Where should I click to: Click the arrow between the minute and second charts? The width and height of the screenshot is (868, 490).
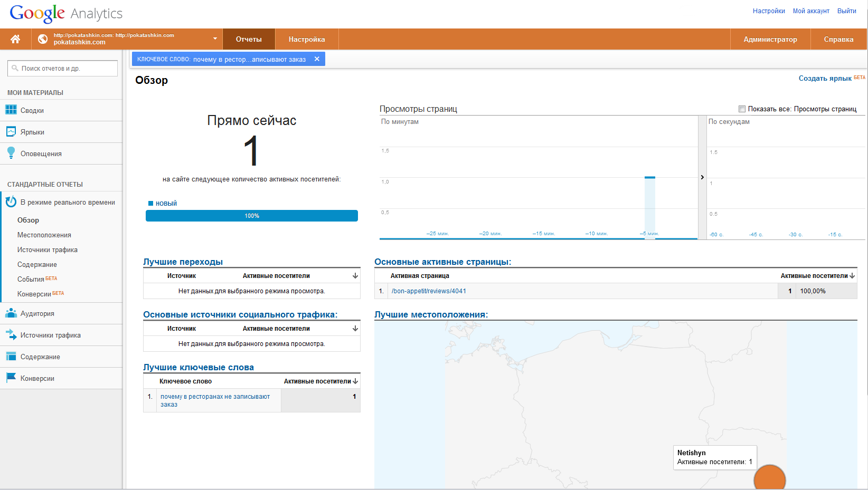(x=702, y=177)
